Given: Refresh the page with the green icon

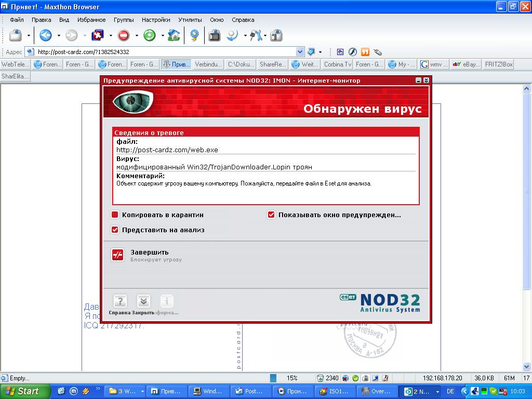Looking at the screenshot, I should 149,35.
